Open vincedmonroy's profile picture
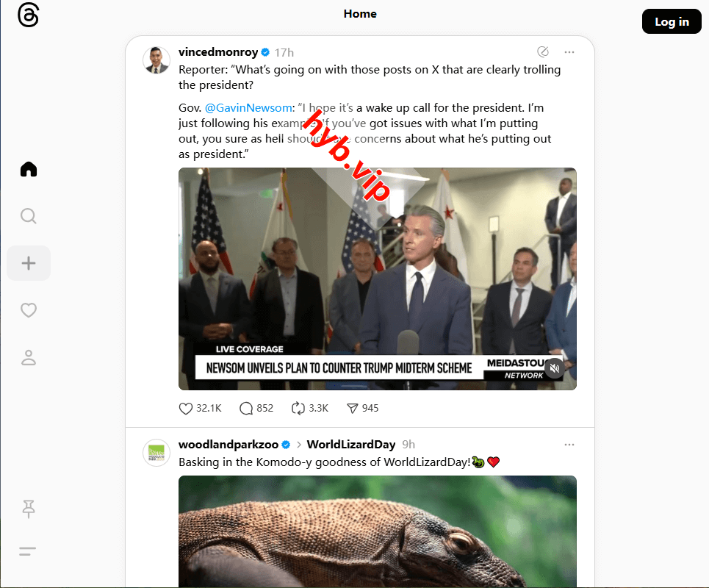This screenshot has height=588, width=709. [x=156, y=60]
